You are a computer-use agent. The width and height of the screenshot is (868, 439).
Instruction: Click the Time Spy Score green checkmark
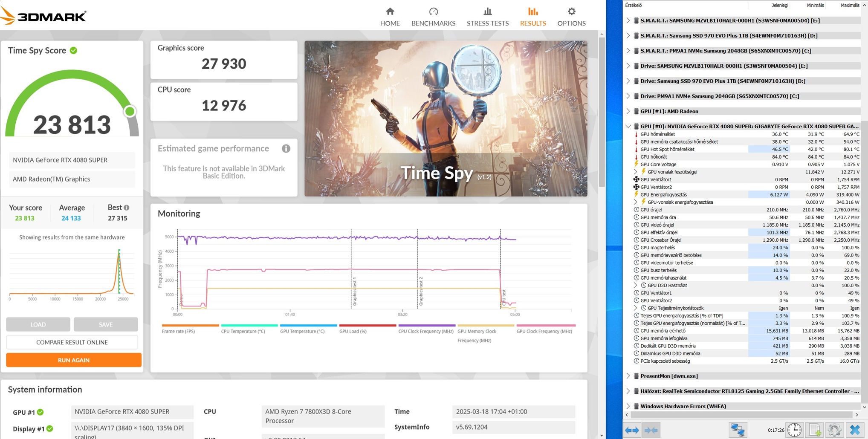pos(73,50)
